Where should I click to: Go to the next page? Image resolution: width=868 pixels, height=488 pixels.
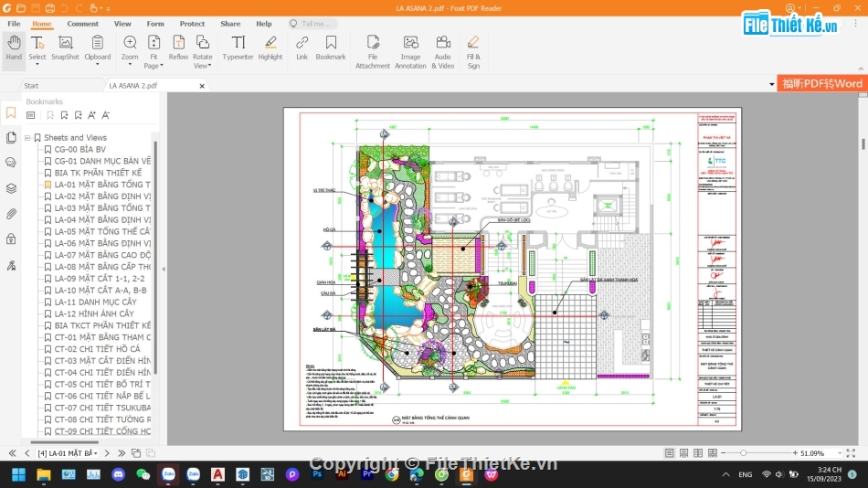click(x=107, y=453)
